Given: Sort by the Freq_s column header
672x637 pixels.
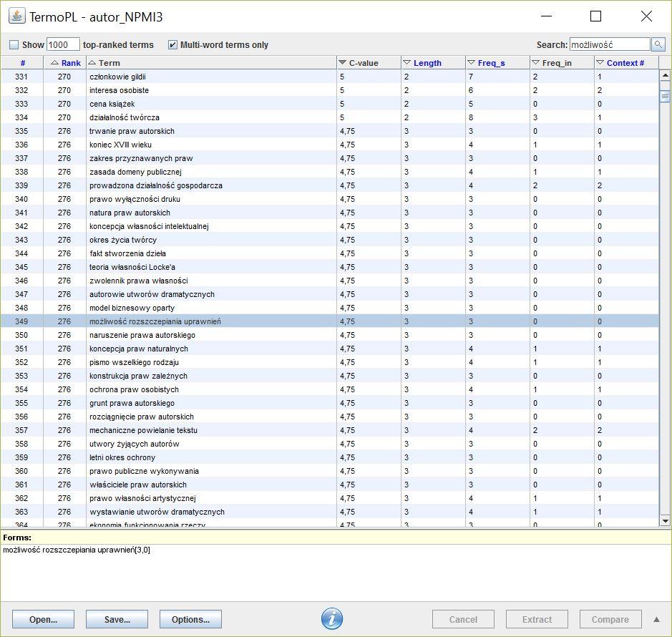Looking at the screenshot, I should click(497, 62).
